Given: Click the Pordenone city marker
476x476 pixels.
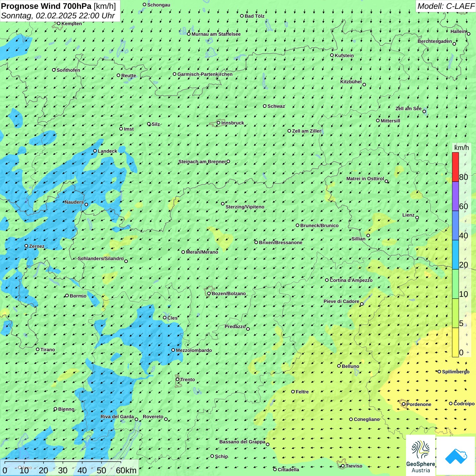Looking at the screenshot, I should pos(404,404).
